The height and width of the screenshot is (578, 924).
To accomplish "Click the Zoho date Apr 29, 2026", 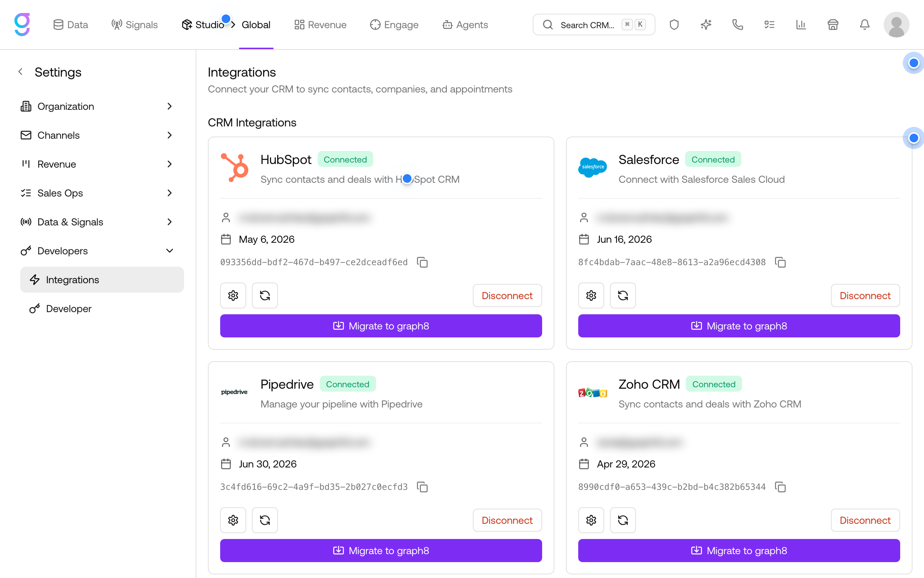I will [x=626, y=464].
